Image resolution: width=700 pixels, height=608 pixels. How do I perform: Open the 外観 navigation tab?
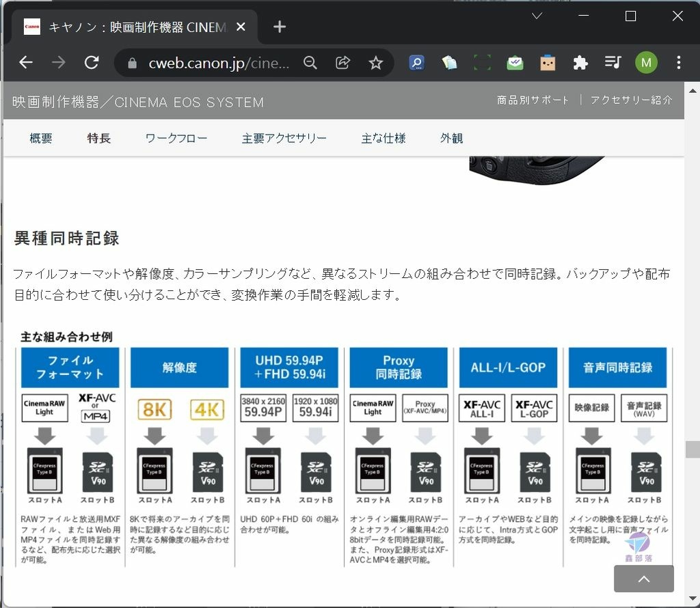click(451, 138)
